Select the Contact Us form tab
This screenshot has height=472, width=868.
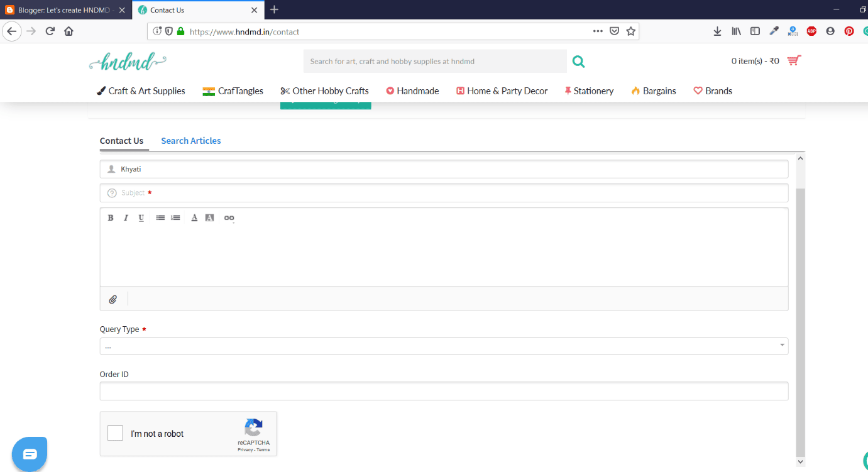click(x=121, y=141)
